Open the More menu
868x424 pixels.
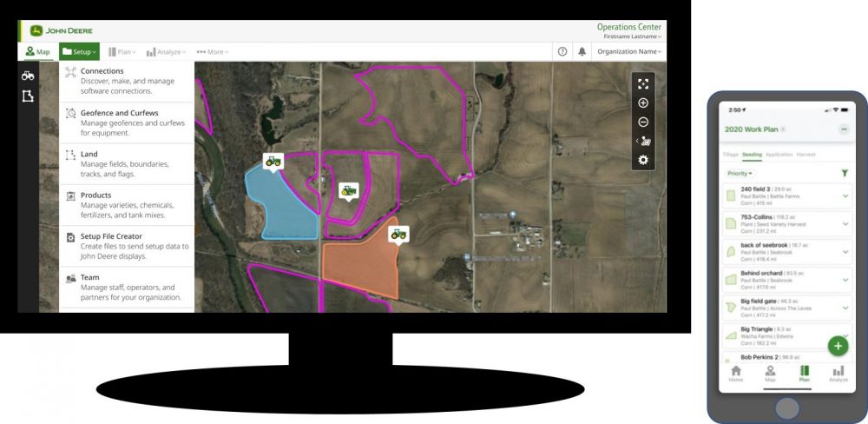(x=213, y=51)
